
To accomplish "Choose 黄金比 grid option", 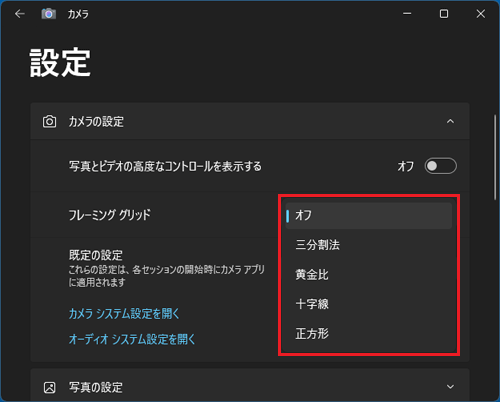I will click(369, 275).
